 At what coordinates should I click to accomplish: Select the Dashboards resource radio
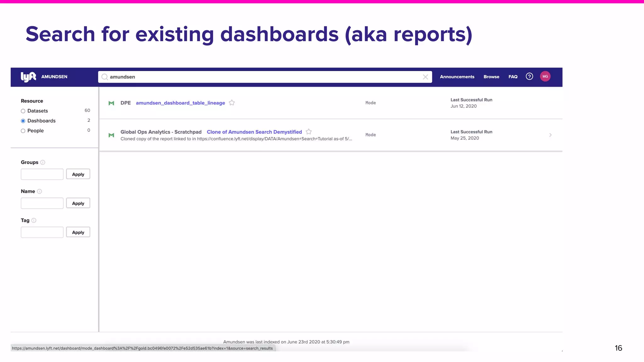coord(23,121)
